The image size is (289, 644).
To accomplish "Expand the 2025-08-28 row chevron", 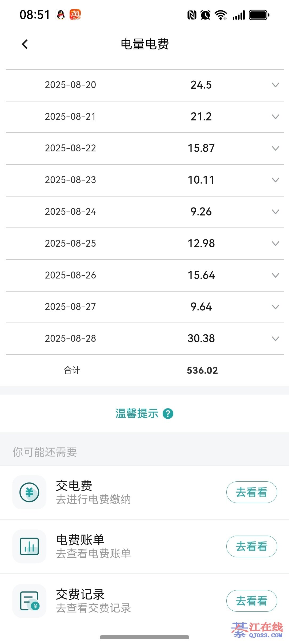I will click(x=275, y=339).
